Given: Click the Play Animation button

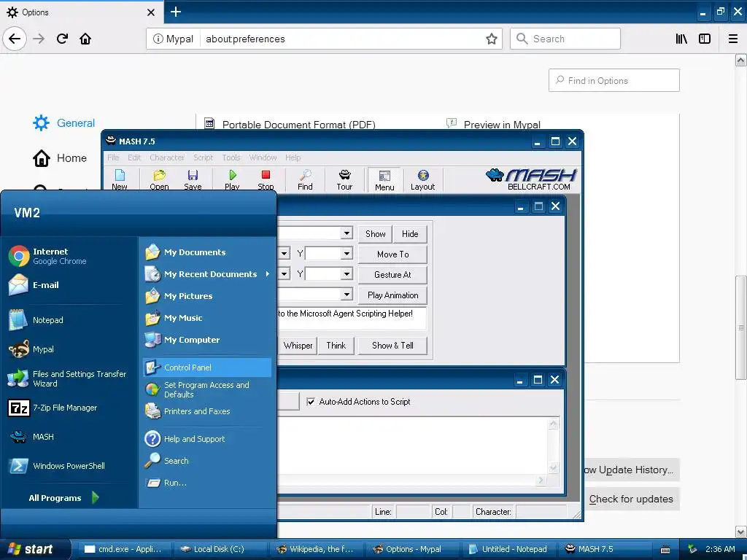Looking at the screenshot, I should [x=392, y=295].
